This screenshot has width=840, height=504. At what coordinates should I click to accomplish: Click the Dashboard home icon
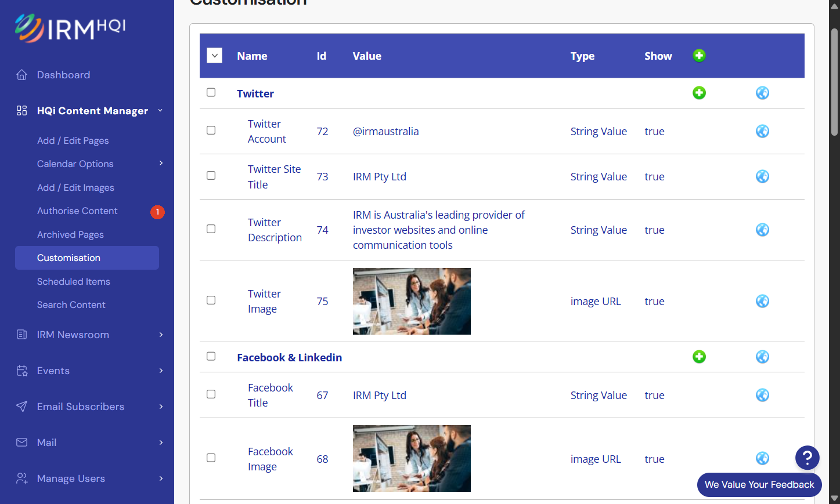(22, 75)
